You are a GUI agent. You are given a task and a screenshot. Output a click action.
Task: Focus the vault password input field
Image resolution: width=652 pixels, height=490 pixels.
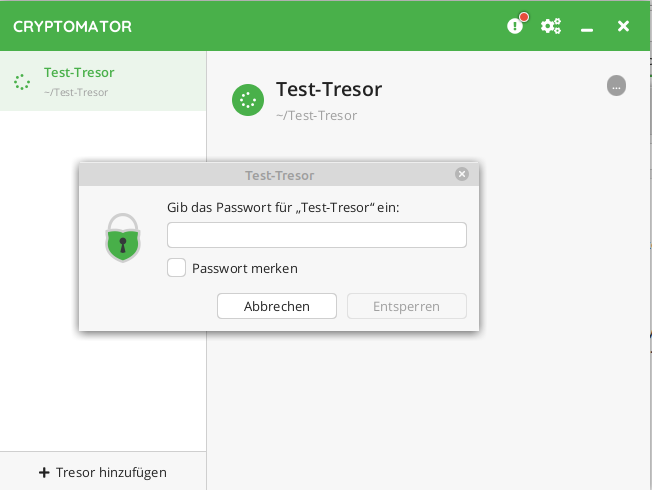pos(316,235)
